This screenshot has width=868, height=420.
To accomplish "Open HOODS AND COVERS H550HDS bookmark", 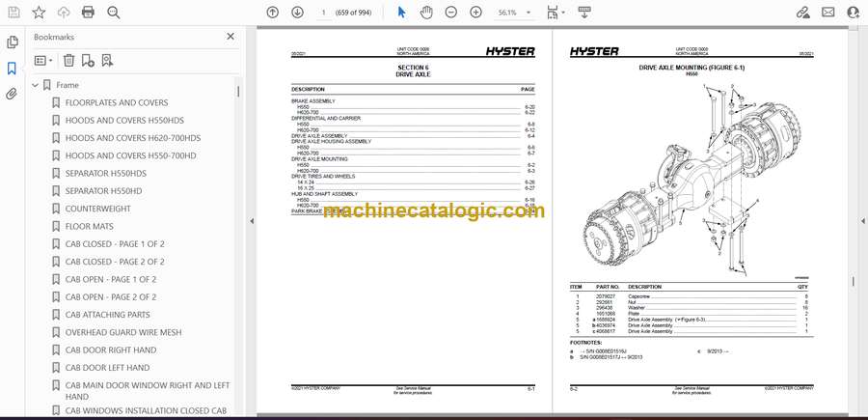I will coord(124,121).
